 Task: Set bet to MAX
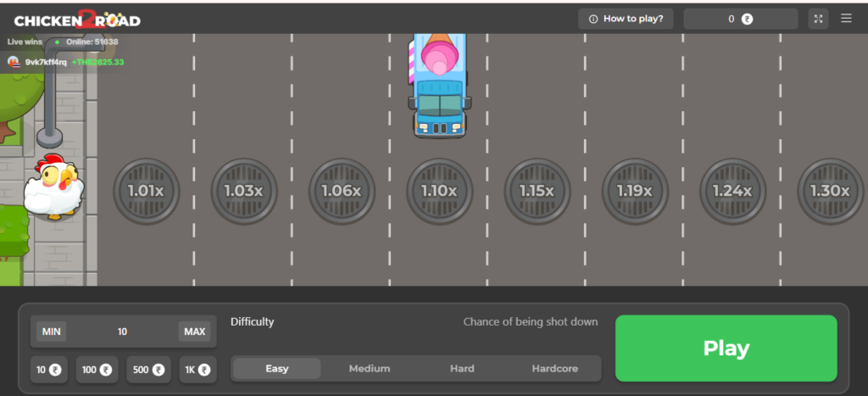[194, 332]
